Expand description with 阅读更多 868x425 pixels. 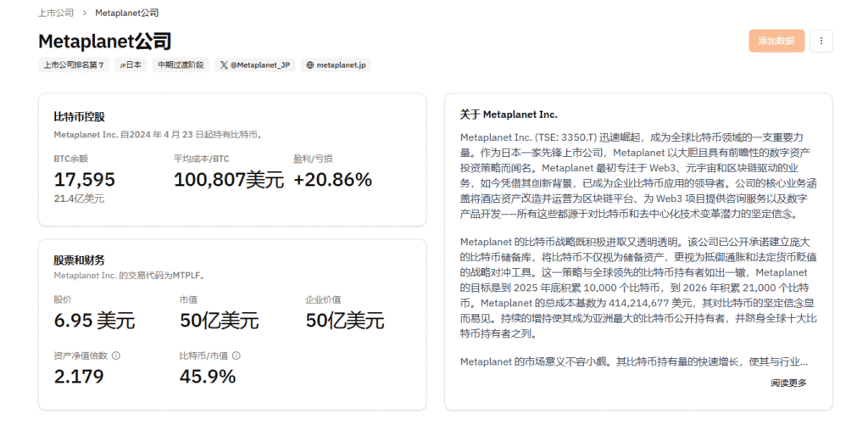pos(788,383)
